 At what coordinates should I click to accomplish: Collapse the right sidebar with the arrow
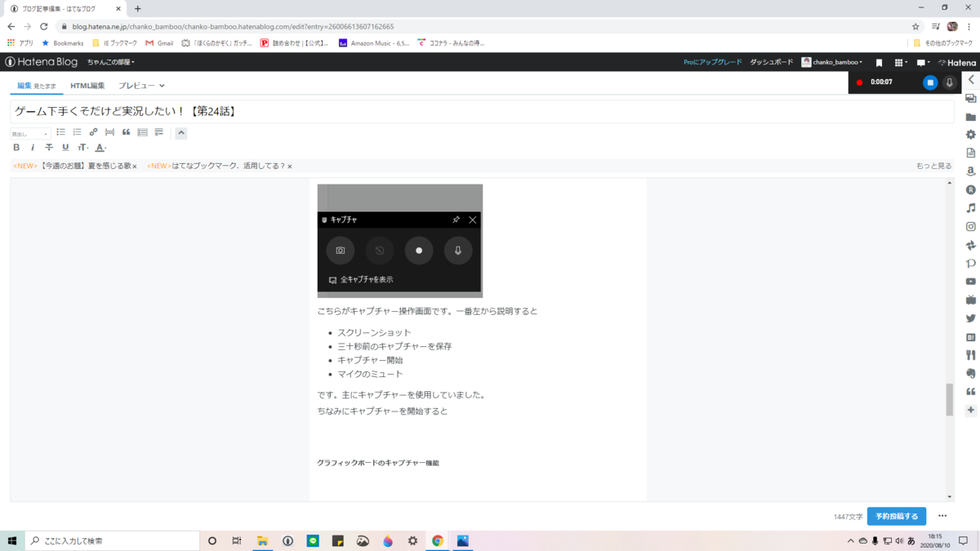tap(971, 80)
